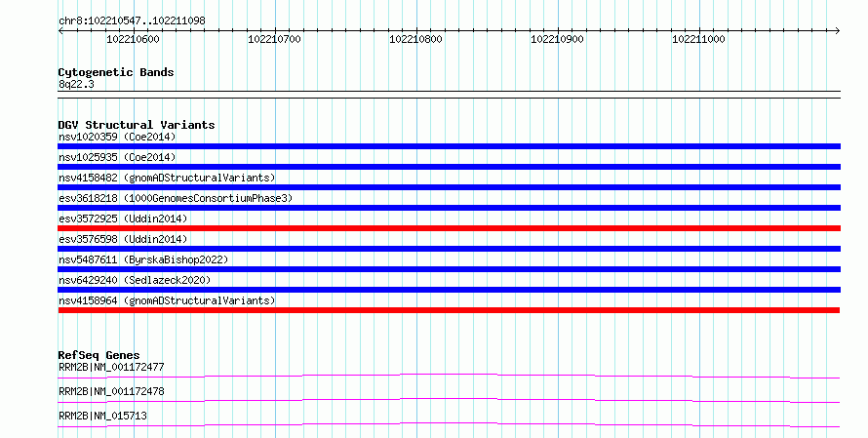Click the blue bar under esv3576598

click(x=449, y=249)
